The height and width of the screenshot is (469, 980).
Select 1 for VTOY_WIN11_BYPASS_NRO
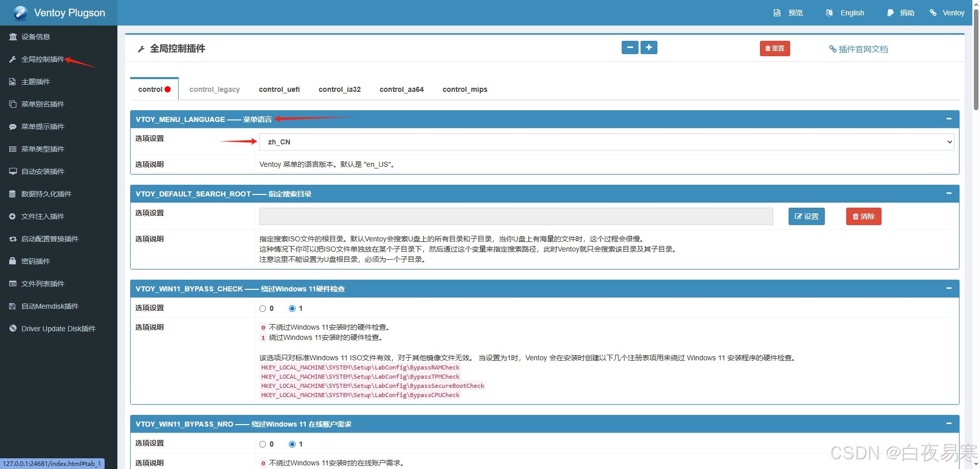tap(292, 444)
